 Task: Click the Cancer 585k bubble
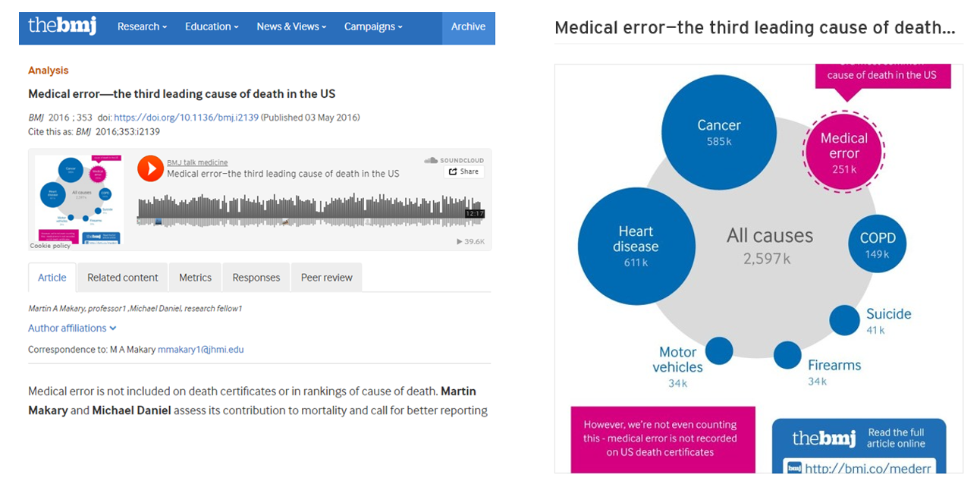(x=719, y=132)
